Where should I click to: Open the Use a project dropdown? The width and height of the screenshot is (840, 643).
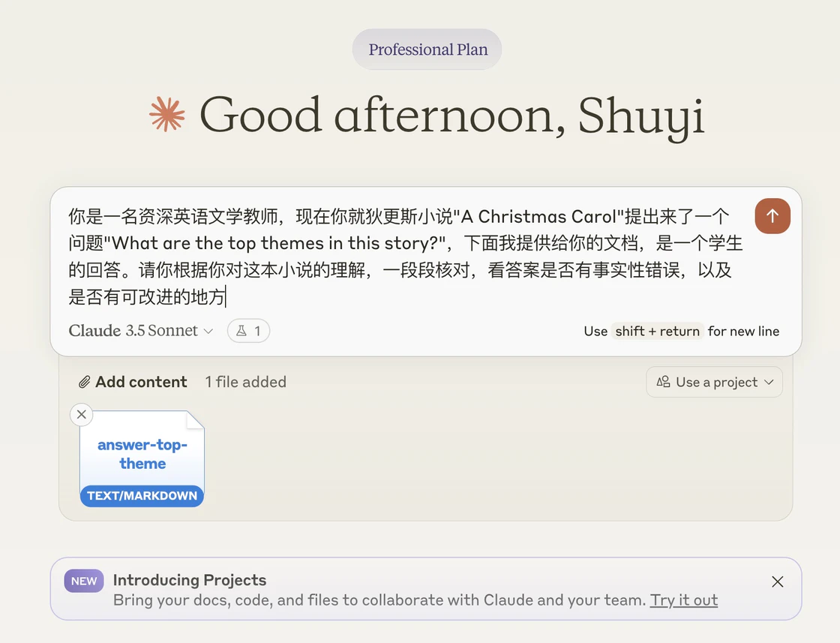714,382
